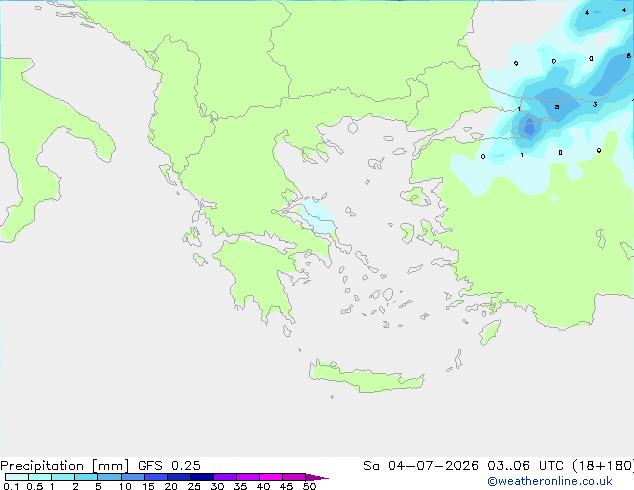The width and height of the screenshot is (634, 490).
Task: Click the "GFS 0.25" model label
Action: 169,466
